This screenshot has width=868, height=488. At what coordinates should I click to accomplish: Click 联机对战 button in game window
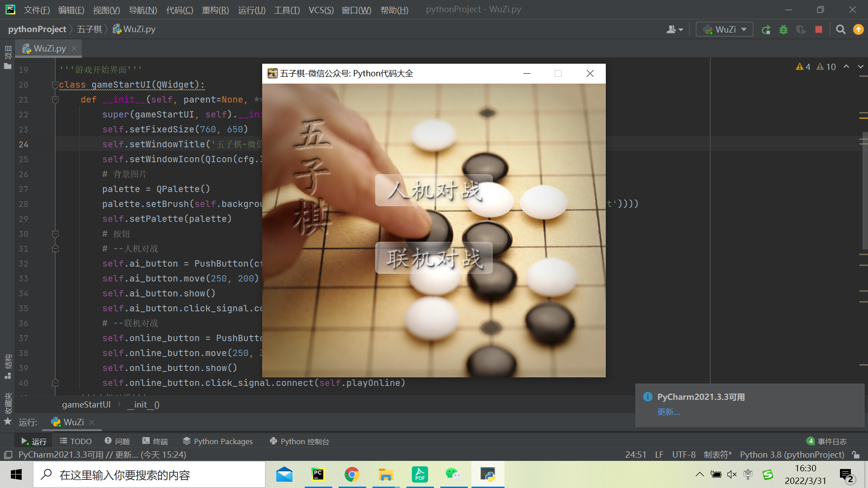click(434, 258)
